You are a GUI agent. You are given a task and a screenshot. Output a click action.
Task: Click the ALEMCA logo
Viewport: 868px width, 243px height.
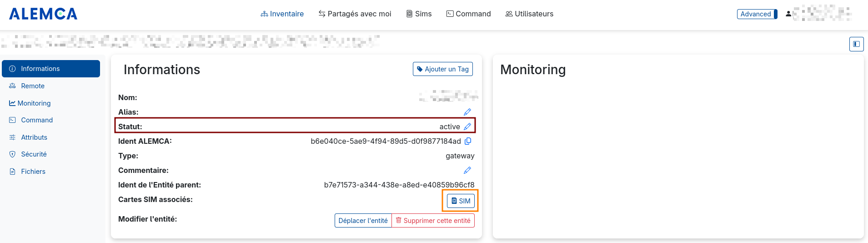(43, 14)
